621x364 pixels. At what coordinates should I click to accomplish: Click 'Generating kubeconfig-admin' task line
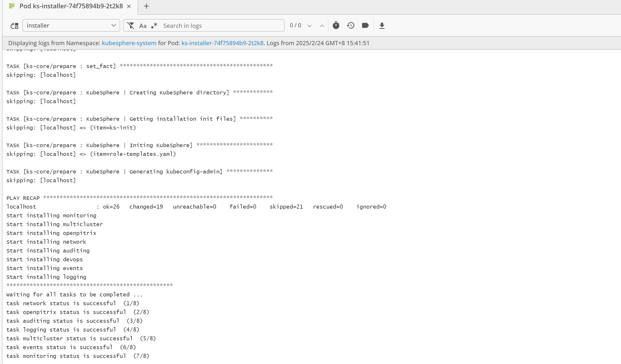point(139,172)
